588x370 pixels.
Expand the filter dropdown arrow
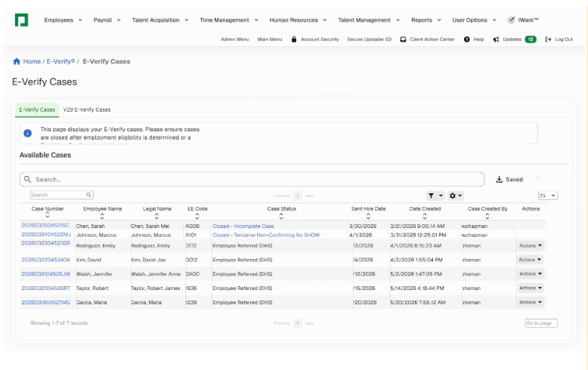(x=441, y=196)
